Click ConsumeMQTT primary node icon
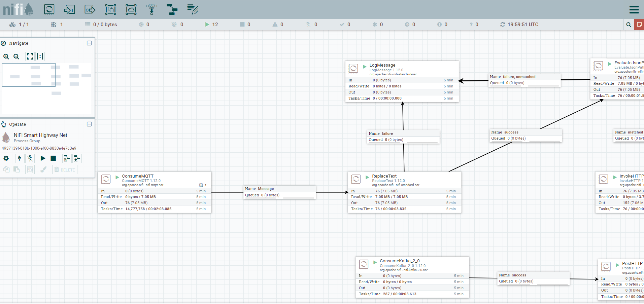Image resolution: width=644 pixels, height=304 pixels. click(x=201, y=185)
